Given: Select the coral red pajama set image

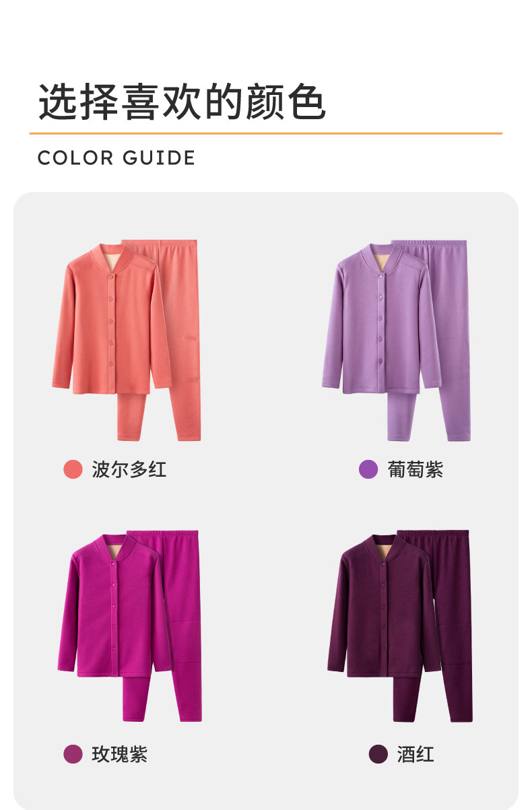Looking at the screenshot, I should [126, 340].
